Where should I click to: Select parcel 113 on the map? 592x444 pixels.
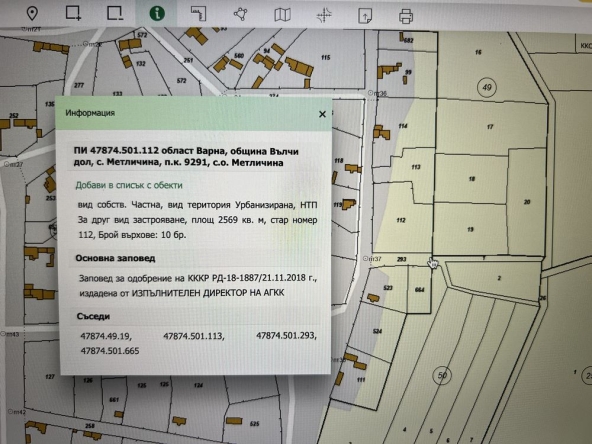click(416, 167)
